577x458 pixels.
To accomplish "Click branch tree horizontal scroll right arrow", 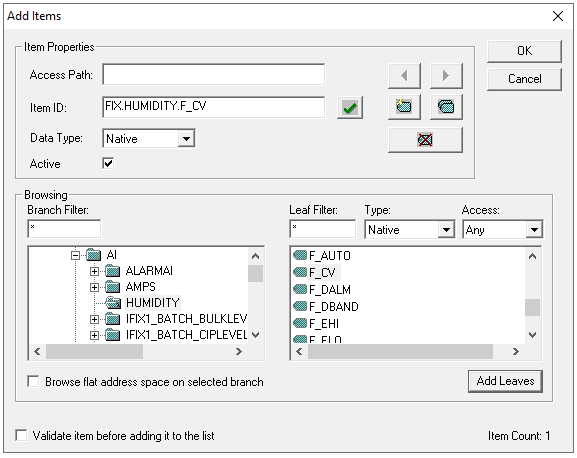I will pos(239,351).
